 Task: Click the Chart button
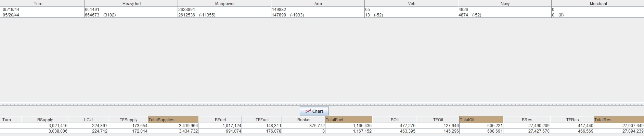tap(314, 111)
